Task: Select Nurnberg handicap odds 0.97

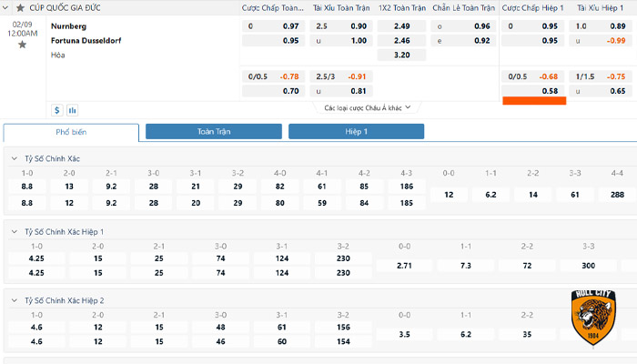Action: 290,25
